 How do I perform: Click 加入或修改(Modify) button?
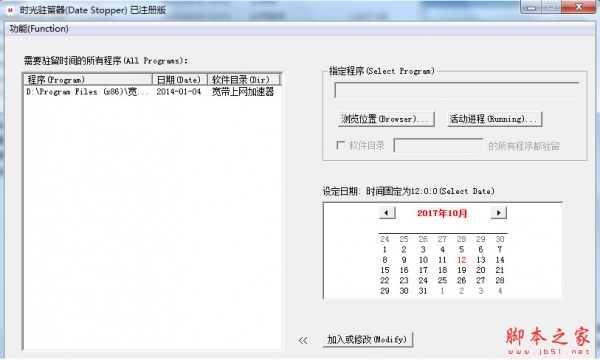point(367,339)
